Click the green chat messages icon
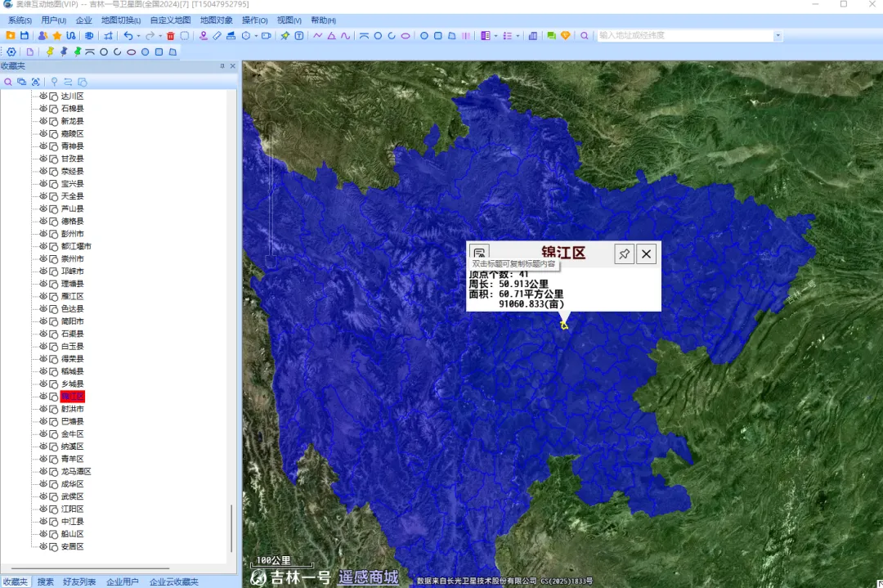 [551, 35]
